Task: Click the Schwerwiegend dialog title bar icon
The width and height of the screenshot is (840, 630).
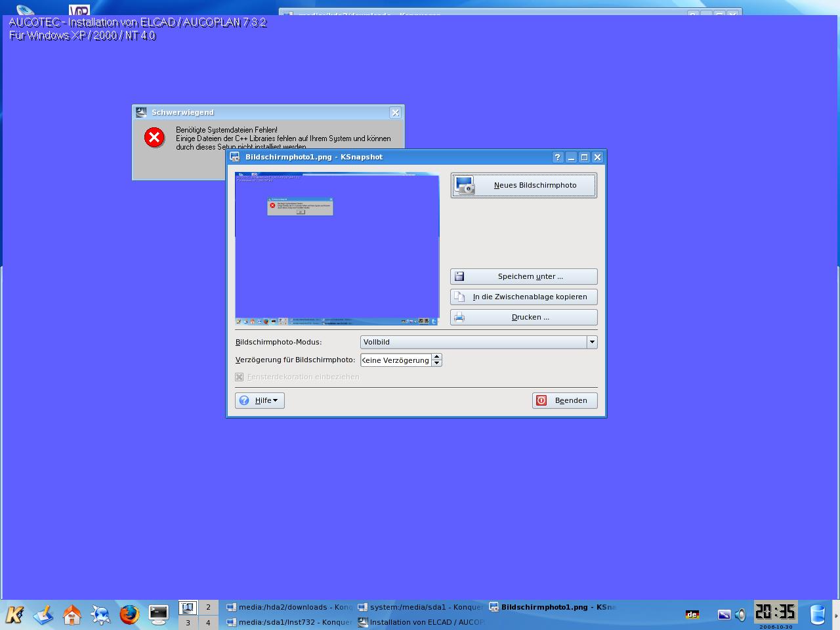Action: (x=140, y=112)
